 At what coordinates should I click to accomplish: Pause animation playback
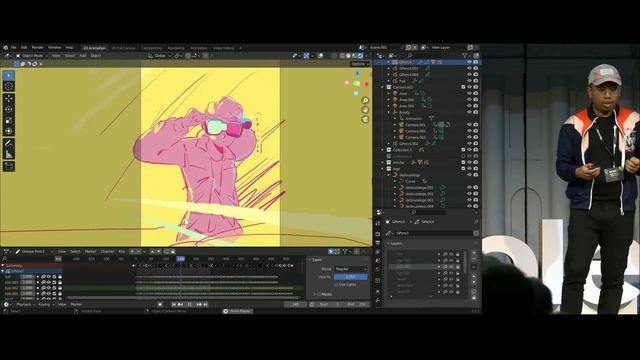click(x=189, y=304)
